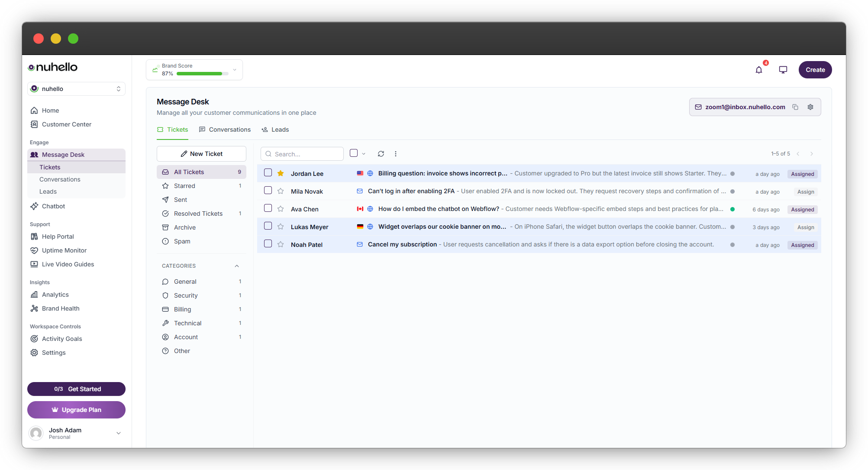
Task: Open the notifications bell
Action: pos(758,70)
